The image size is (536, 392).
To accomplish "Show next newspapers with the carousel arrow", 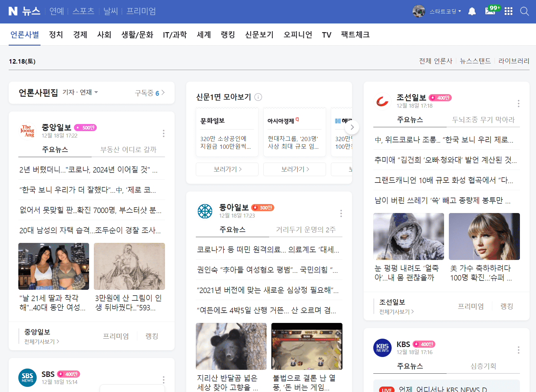I will tap(352, 127).
